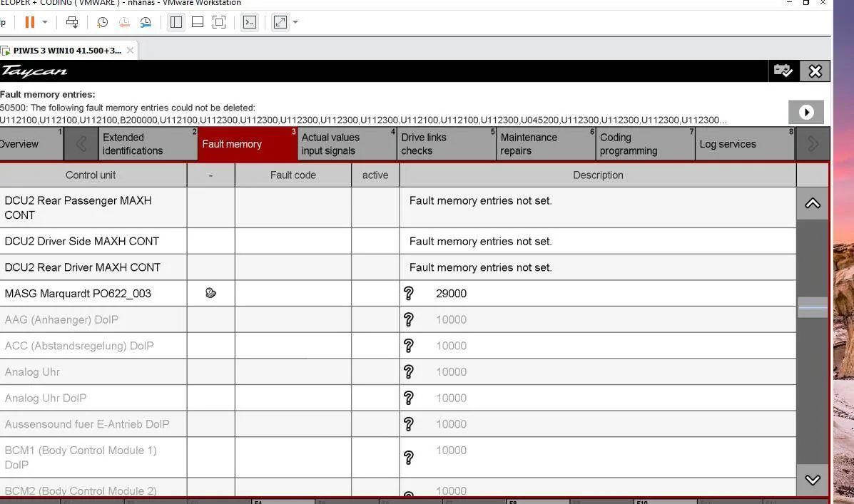The width and height of the screenshot is (854, 504).
Task: Click the status icon in MASG Marquardt row
Action: coord(210,294)
